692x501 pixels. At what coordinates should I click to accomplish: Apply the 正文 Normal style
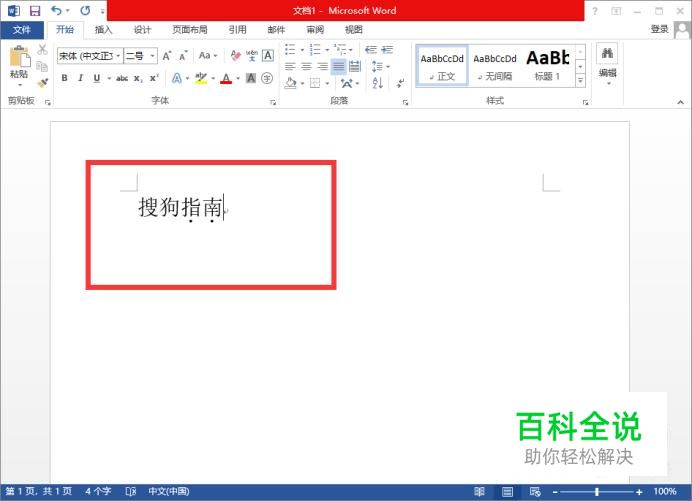coord(442,66)
